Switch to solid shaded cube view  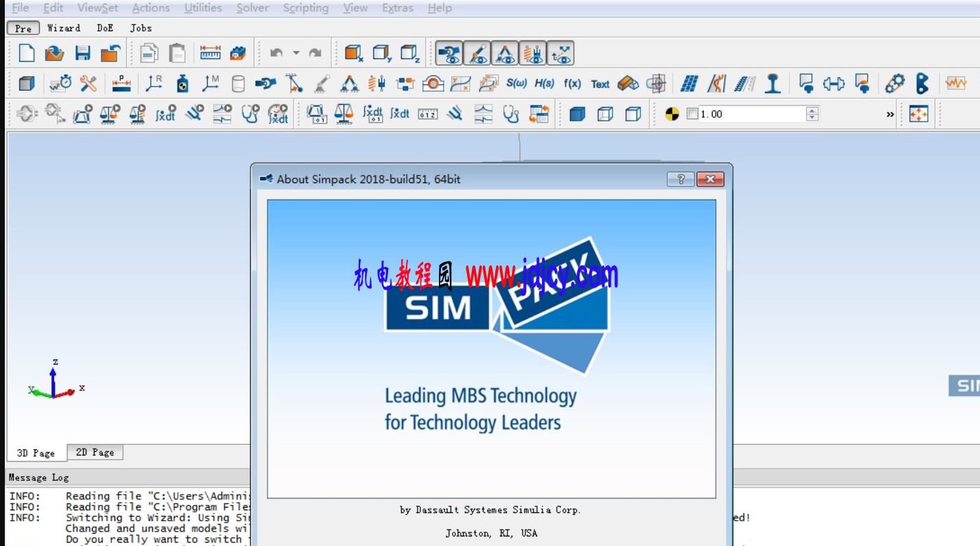[x=577, y=114]
